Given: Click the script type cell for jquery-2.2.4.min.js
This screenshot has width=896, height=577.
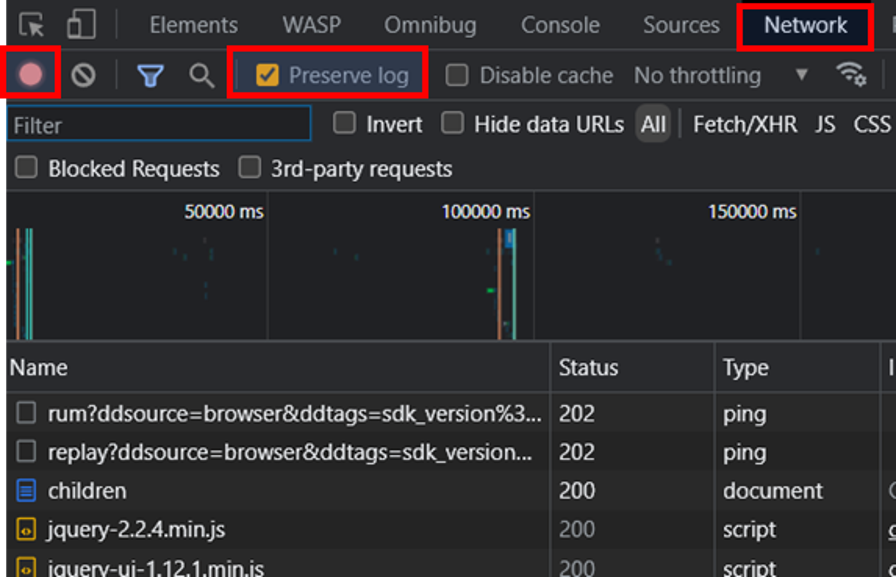Looking at the screenshot, I should (749, 530).
